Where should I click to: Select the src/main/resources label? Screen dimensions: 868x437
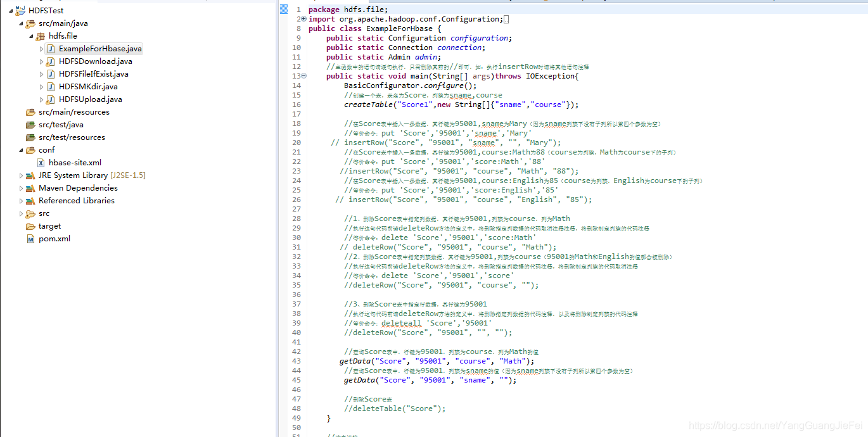pyautogui.click(x=74, y=112)
